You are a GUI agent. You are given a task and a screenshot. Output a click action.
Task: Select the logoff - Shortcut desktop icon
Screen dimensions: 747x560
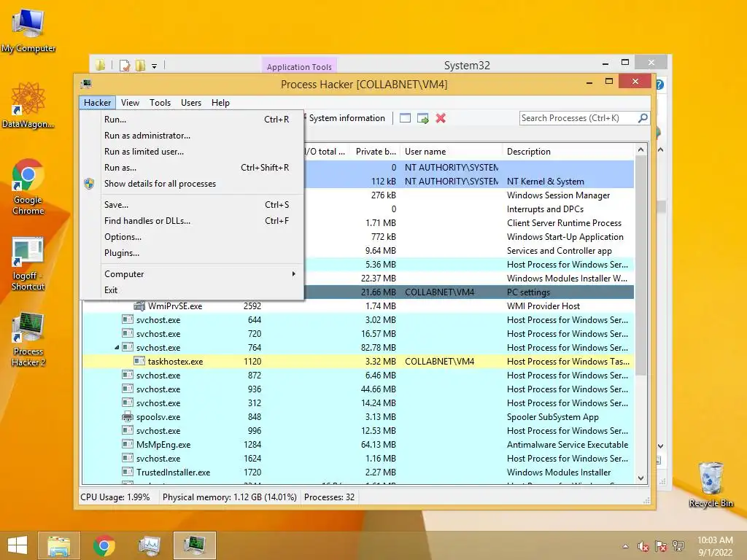pyautogui.click(x=28, y=263)
